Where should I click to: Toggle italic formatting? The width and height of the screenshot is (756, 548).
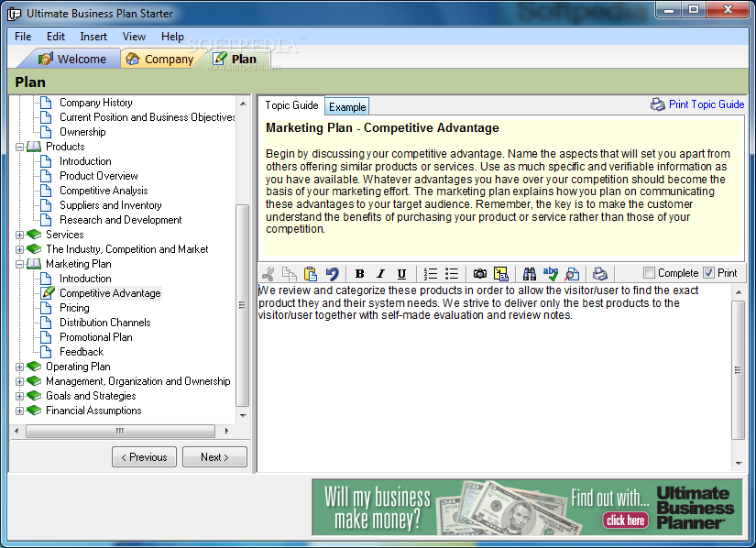click(x=380, y=274)
